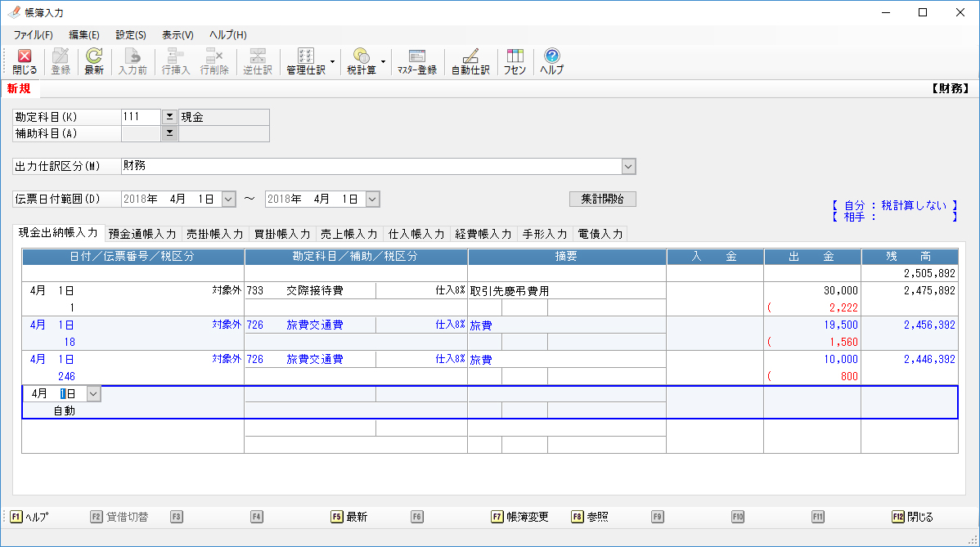Click the フセン sticky note icon

[515, 62]
